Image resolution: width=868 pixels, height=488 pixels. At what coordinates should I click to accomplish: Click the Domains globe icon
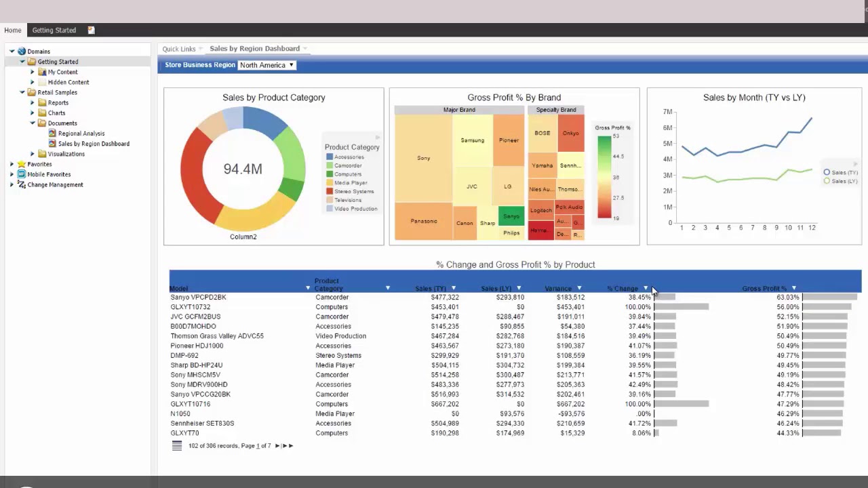pos(22,52)
